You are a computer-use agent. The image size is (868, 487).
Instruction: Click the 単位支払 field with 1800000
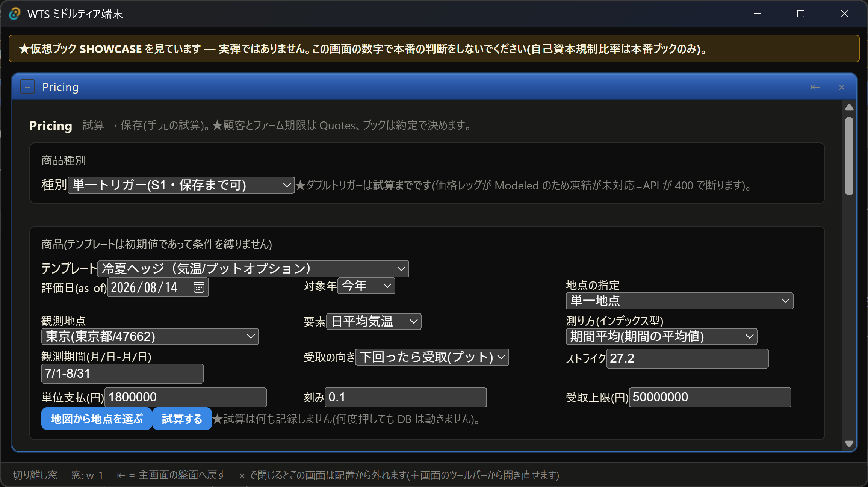(186, 397)
